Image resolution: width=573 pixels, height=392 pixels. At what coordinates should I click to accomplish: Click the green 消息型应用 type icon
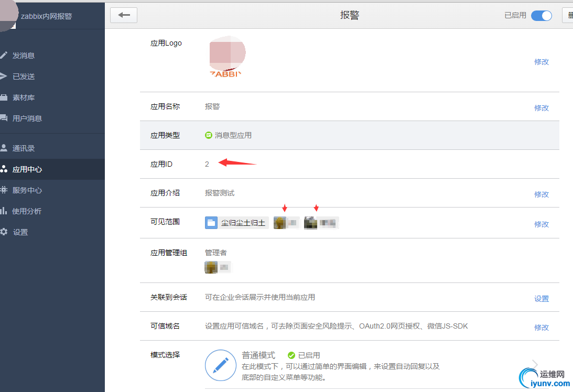pos(208,135)
